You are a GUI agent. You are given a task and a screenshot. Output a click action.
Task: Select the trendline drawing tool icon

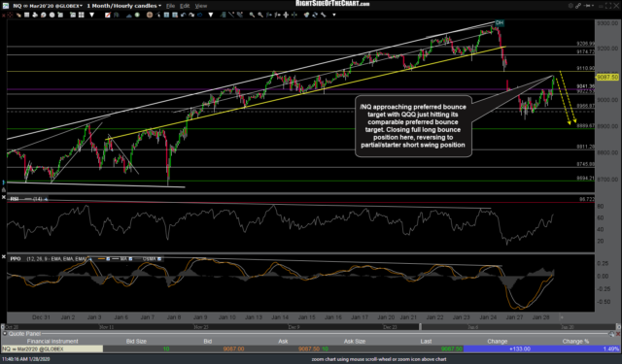(231, 15)
